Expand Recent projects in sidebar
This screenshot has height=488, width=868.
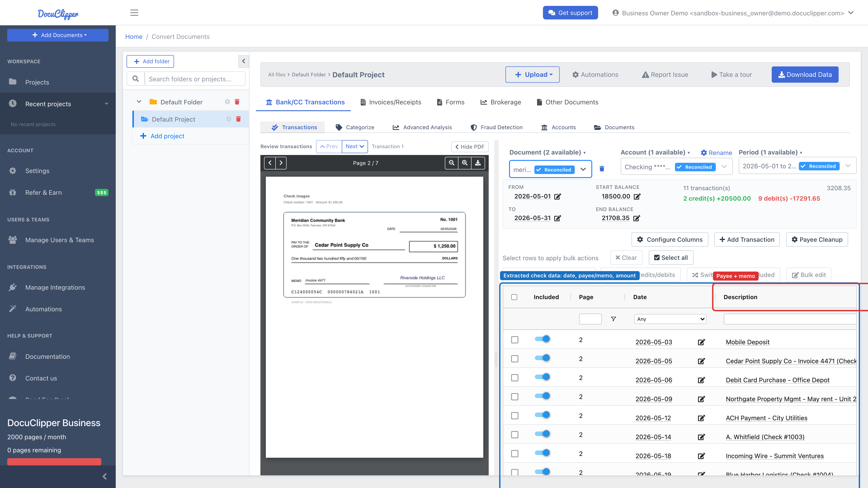pos(58,104)
